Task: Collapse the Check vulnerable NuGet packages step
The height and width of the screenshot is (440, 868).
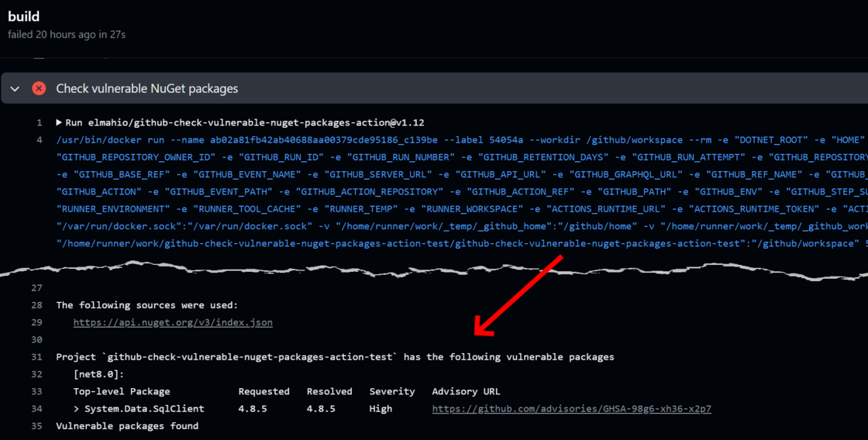Action: coord(15,88)
